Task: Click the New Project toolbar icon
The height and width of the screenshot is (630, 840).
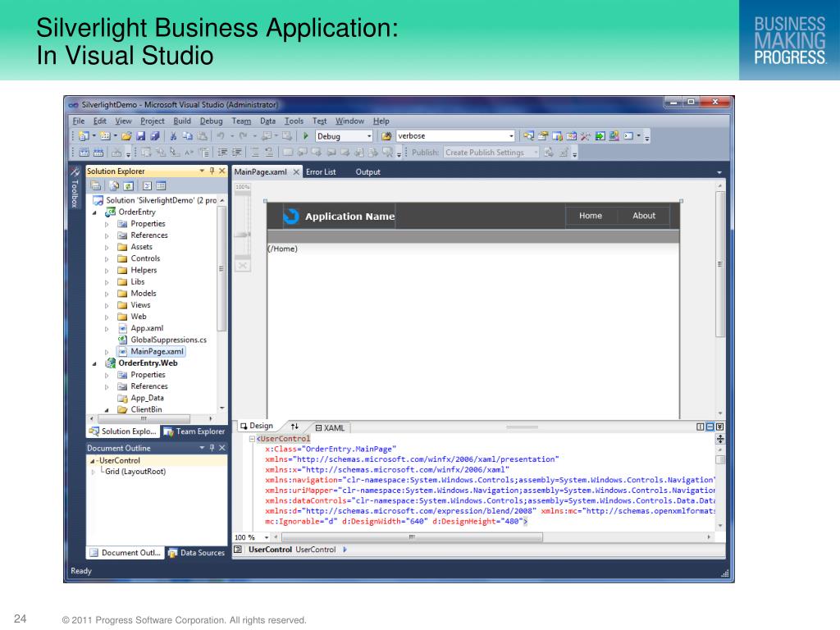Action: coord(84,136)
